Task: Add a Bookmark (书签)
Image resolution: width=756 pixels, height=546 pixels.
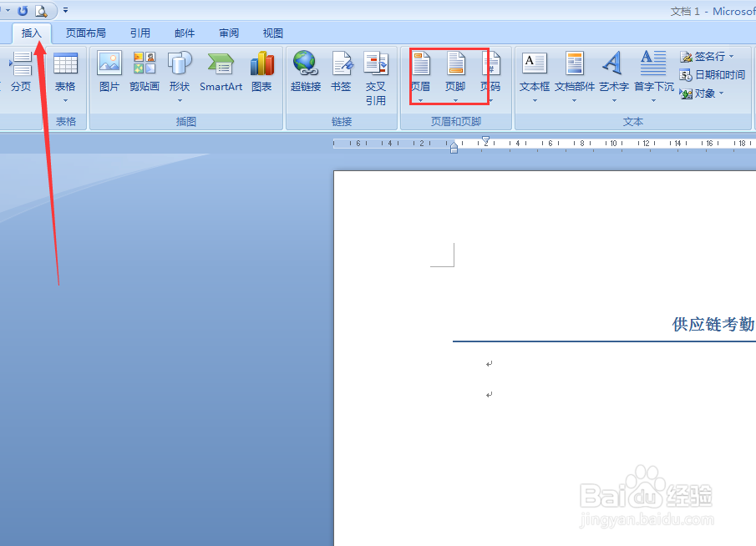Action: 341,73
